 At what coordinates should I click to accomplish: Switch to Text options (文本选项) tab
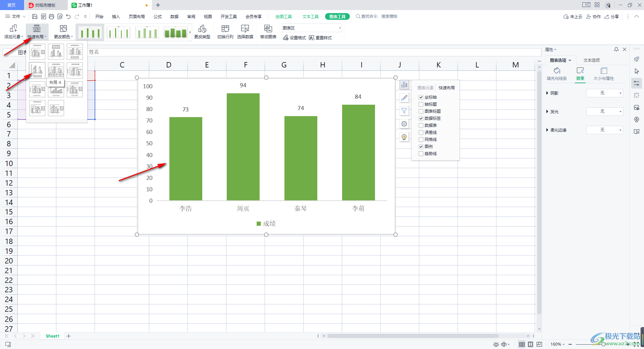(x=592, y=60)
